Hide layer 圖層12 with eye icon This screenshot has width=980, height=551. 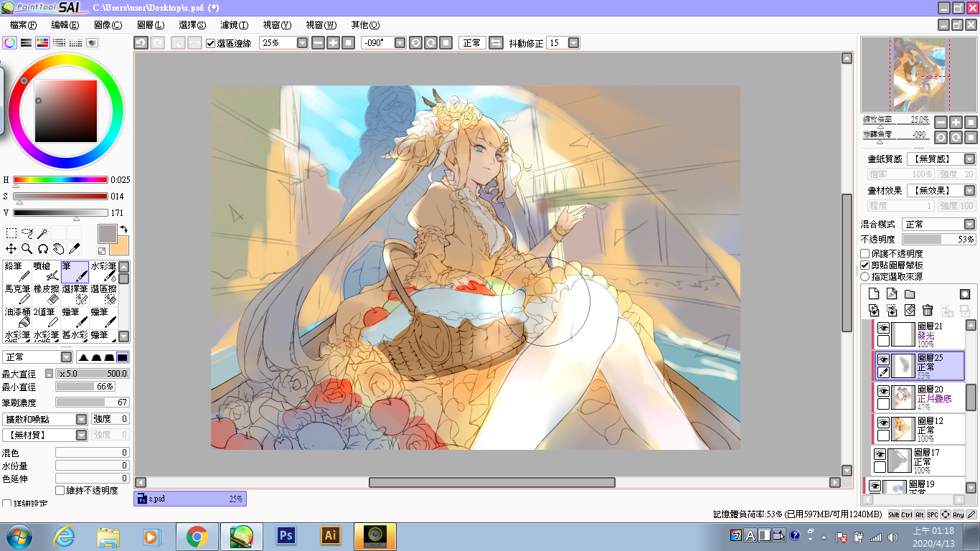click(x=884, y=423)
